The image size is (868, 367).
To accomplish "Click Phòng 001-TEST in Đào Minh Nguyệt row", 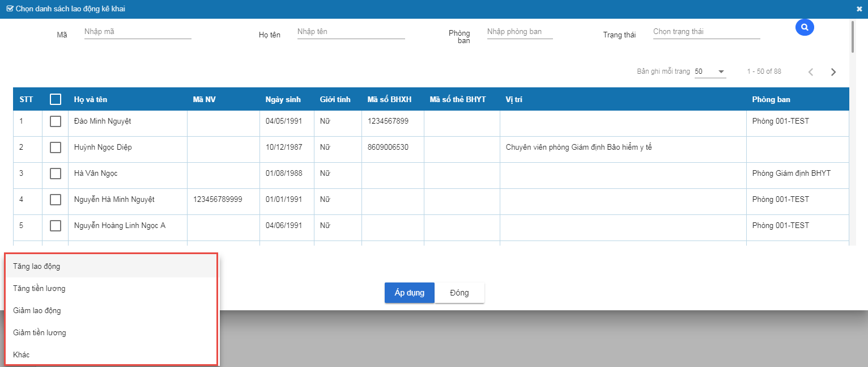I will click(781, 121).
